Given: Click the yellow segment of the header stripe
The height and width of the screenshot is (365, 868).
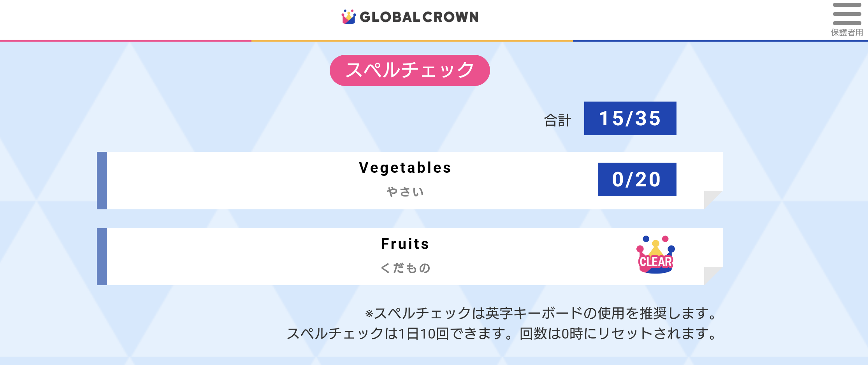Looking at the screenshot, I should (x=412, y=40).
